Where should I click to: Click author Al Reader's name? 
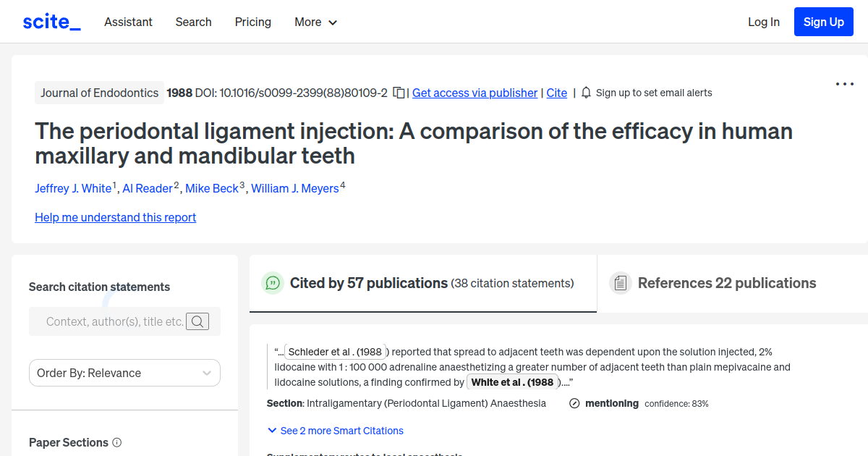pos(148,188)
